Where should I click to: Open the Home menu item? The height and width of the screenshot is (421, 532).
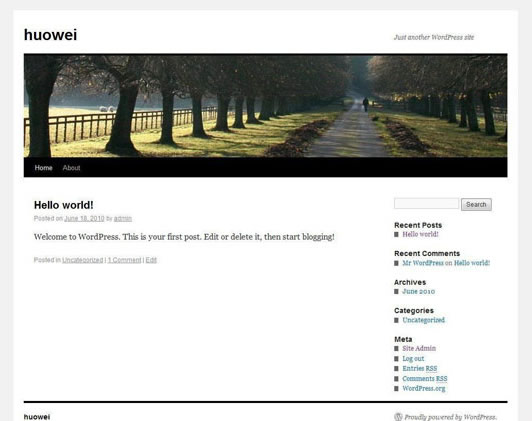pos(43,168)
